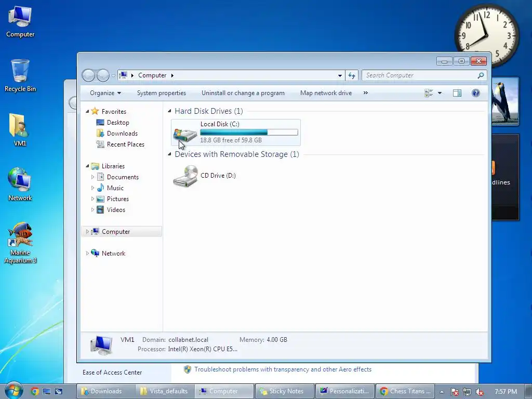
Task: Select Videos library in navigation pane
Action: click(x=116, y=210)
